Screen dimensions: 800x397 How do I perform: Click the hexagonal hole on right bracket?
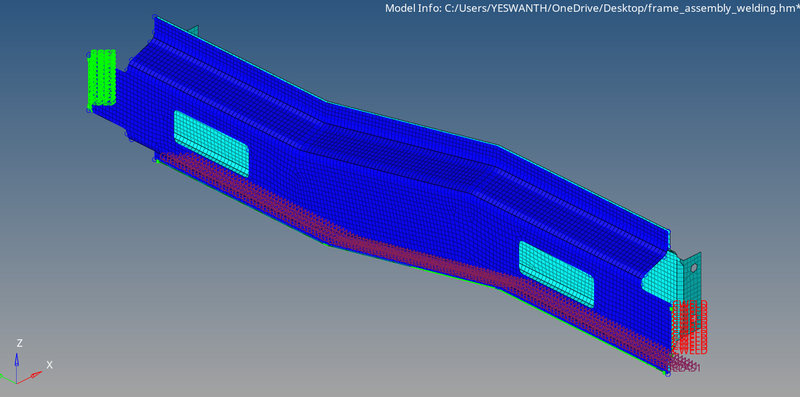pyautogui.click(x=694, y=267)
